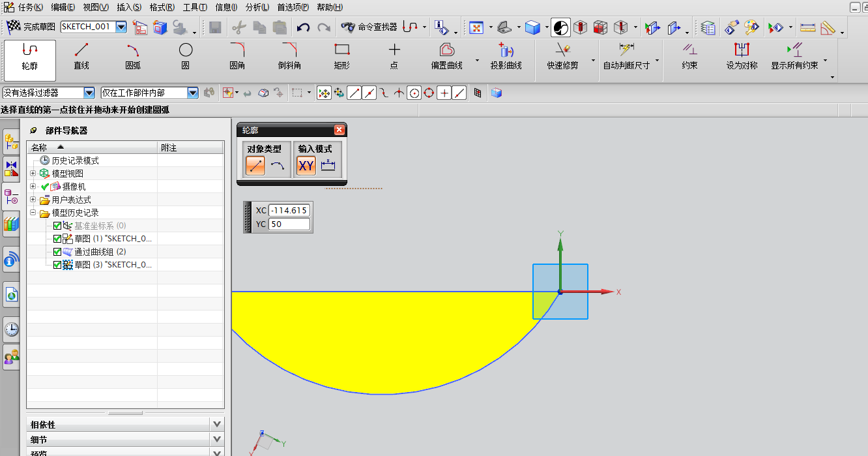Open the 仅在工作部件内部 scope dropdown
This screenshot has height=456, width=868.
coord(192,93)
